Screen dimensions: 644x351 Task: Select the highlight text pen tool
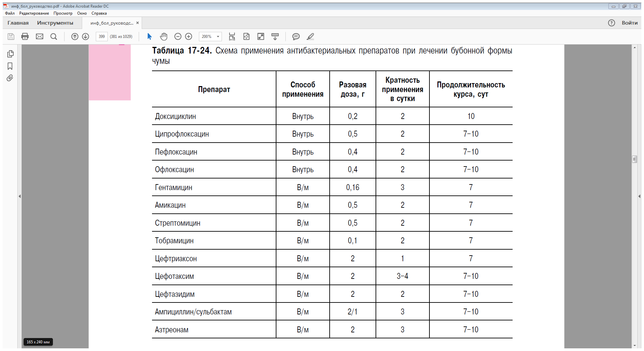click(310, 37)
